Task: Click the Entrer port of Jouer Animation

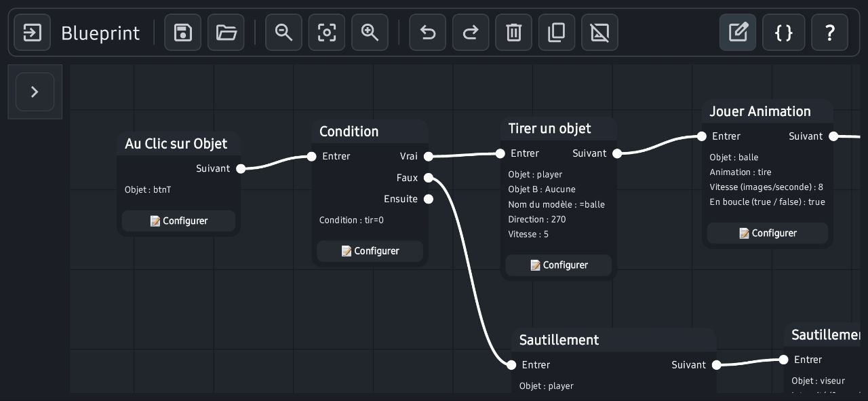Action: pyautogui.click(x=702, y=136)
